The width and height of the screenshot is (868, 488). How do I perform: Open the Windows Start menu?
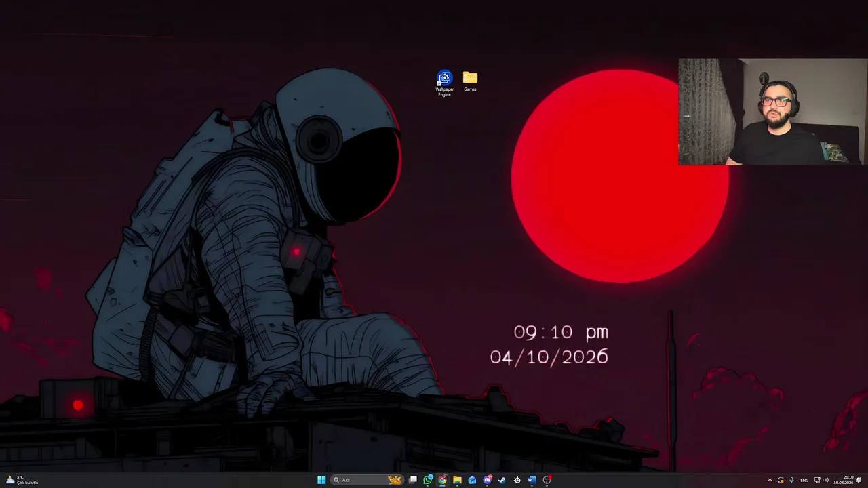tap(321, 480)
